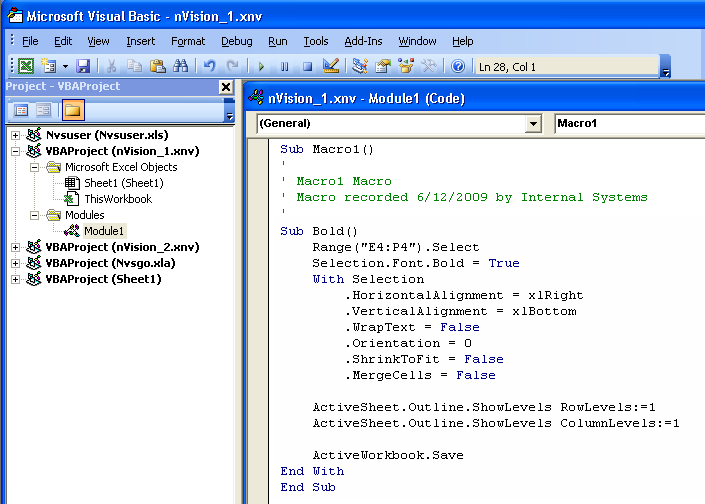Click 'ActiveWorkbook.Save' code line

coord(388,455)
